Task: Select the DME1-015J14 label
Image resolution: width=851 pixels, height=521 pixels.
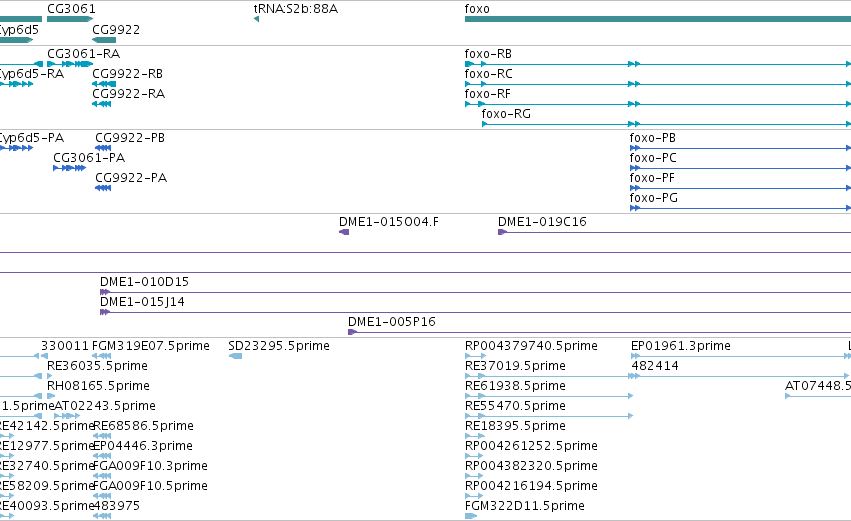Action: click(142, 302)
